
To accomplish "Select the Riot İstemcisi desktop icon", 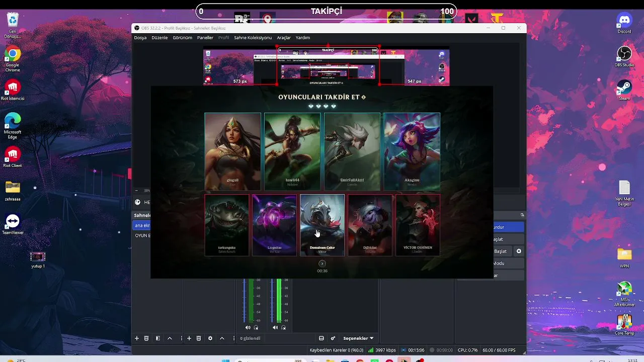I will [x=13, y=89].
